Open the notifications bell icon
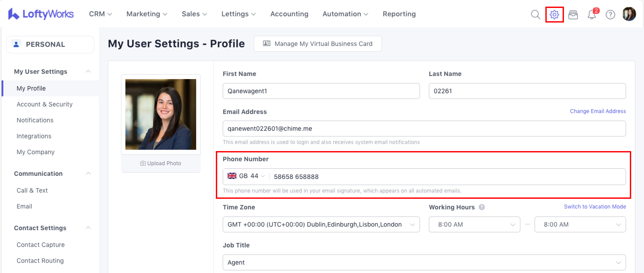Image resolution: width=644 pixels, height=273 pixels. pyautogui.click(x=592, y=15)
